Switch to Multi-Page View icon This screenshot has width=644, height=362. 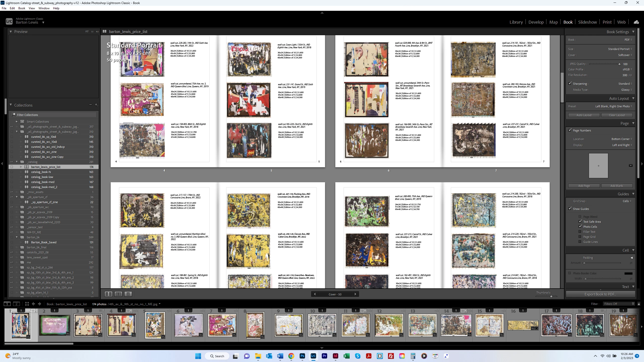pyautogui.click(x=108, y=294)
